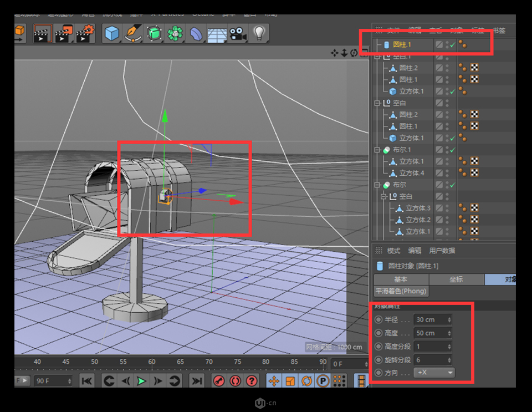Viewport: 532px width, 412px height.
Task: Create a Light with the bulb icon
Action: pos(260,34)
